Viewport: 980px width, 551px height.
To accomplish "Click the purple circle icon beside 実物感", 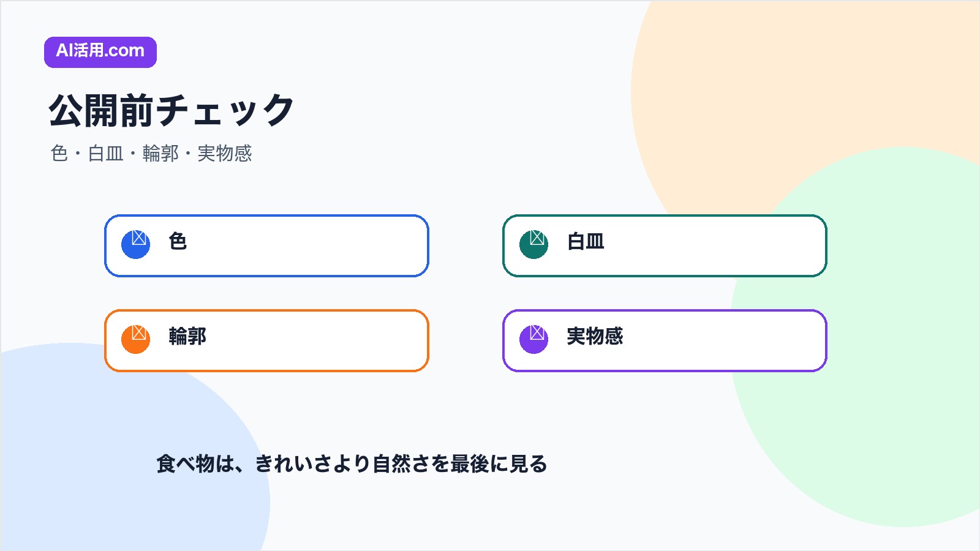I will coord(534,339).
